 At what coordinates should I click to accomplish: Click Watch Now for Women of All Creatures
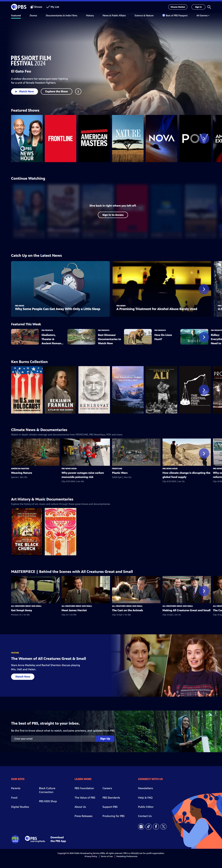(x=23, y=677)
